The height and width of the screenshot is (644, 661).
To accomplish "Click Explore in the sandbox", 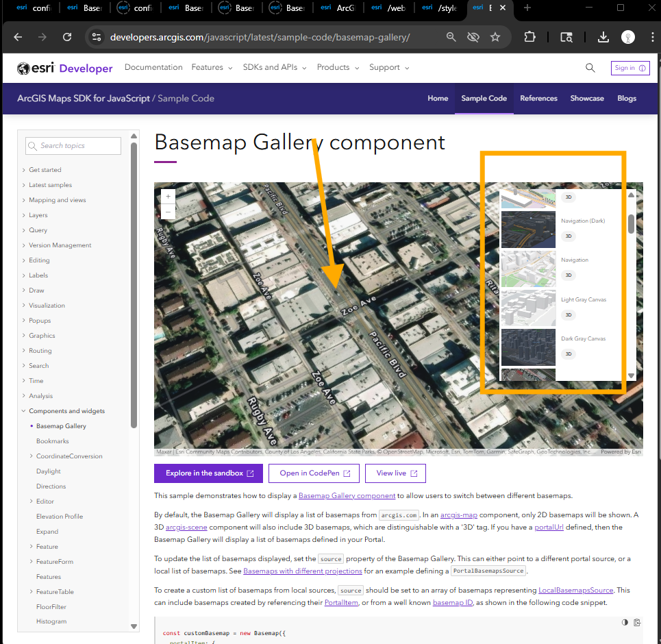I will point(208,473).
